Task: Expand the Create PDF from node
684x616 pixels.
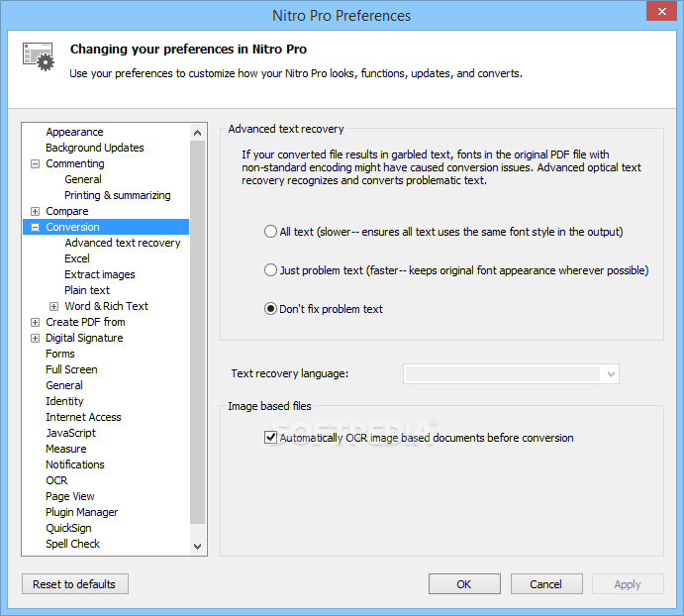Action: coord(35,322)
